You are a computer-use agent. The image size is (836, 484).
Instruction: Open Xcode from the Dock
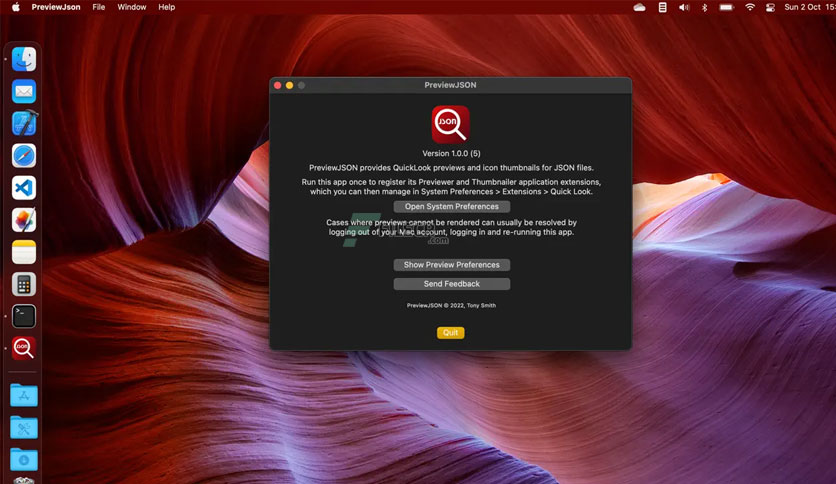(24, 124)
